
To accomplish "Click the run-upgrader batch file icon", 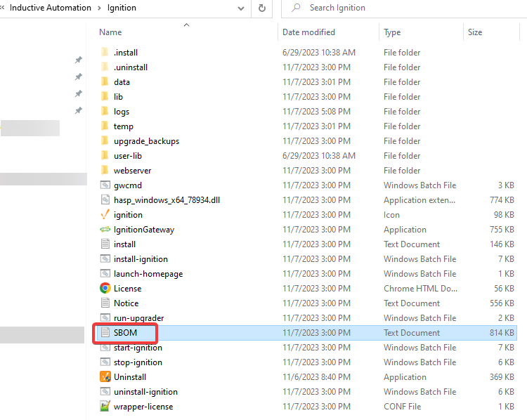I will tap(105, 317).
